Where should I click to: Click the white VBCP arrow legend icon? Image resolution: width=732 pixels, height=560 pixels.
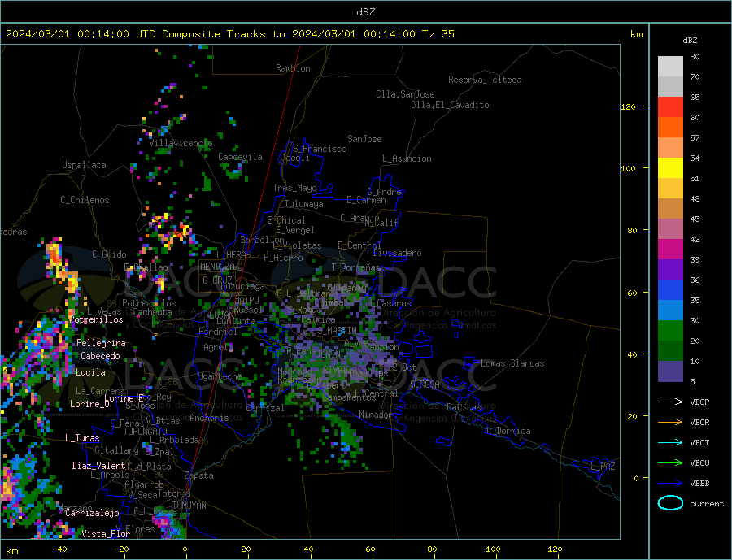coord(670,402)
